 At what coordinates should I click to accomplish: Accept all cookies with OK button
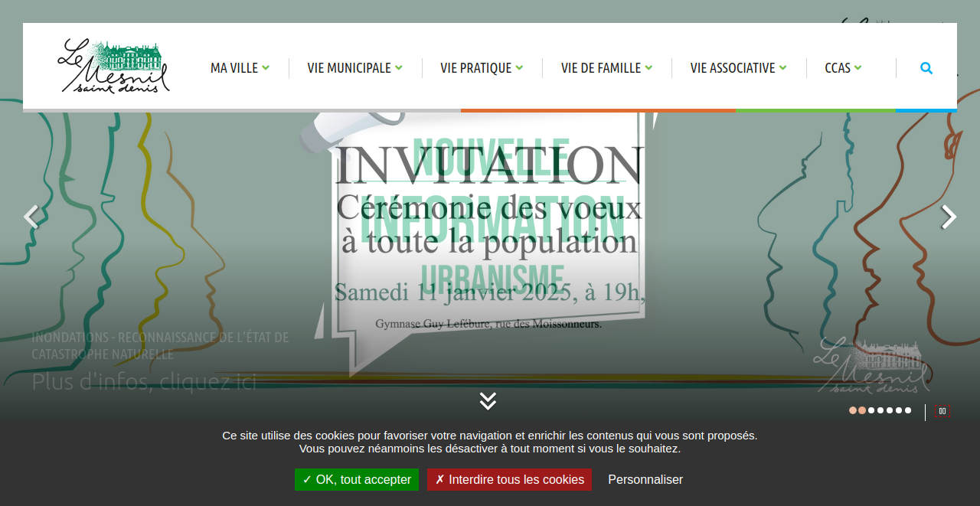357,479
